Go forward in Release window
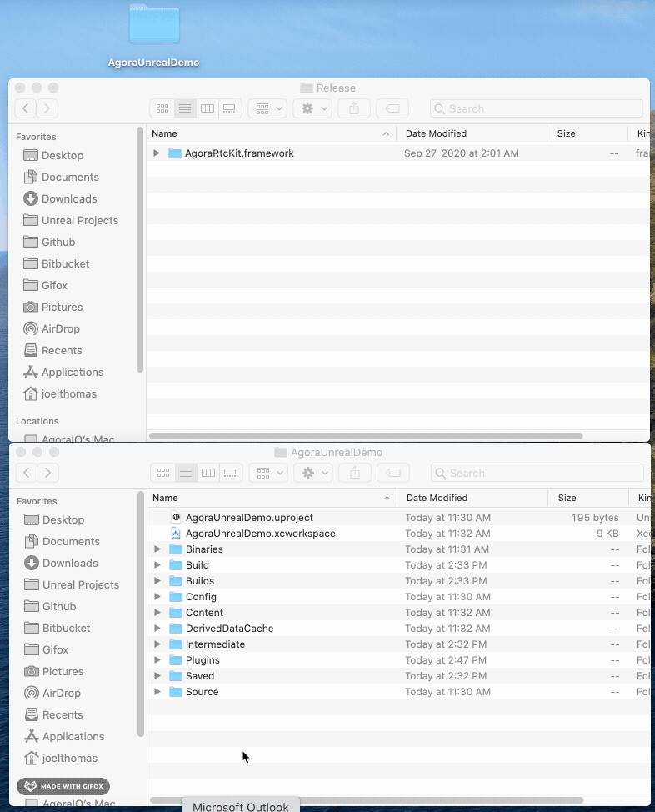This screenshot has height=812, width=655. [47, 108]
